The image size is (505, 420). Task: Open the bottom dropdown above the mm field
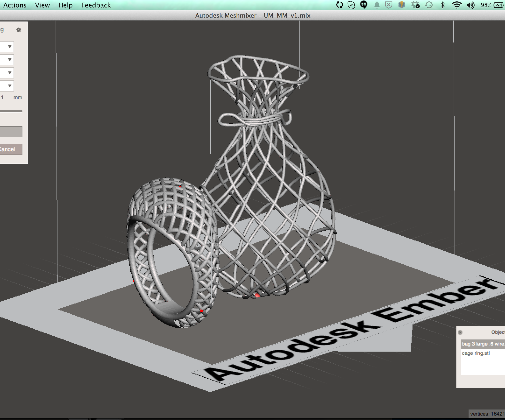coord(9,86)
